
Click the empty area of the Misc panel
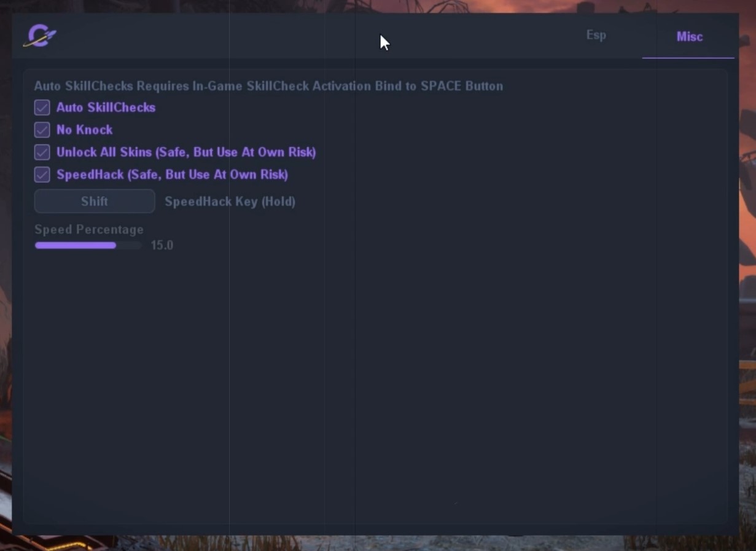[430, 369]
